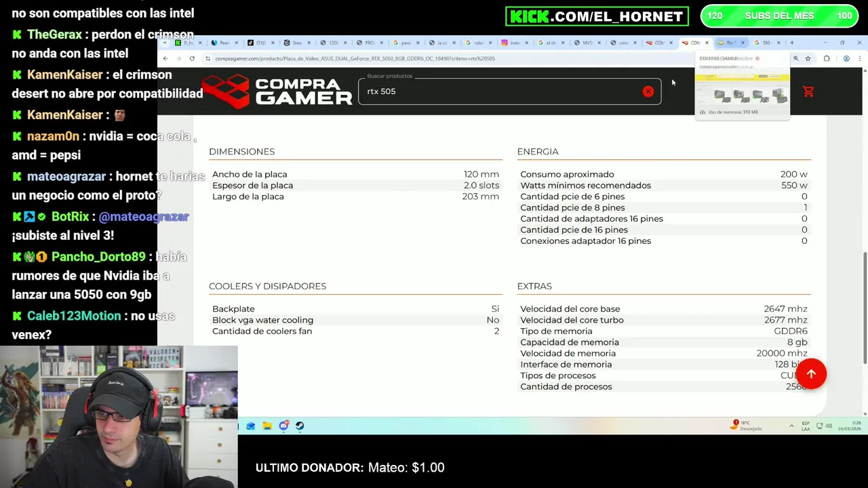This screenshot has height=488, width=868.
Task: Open File Explorer from the taskbar
Action: tap(267, 426)
